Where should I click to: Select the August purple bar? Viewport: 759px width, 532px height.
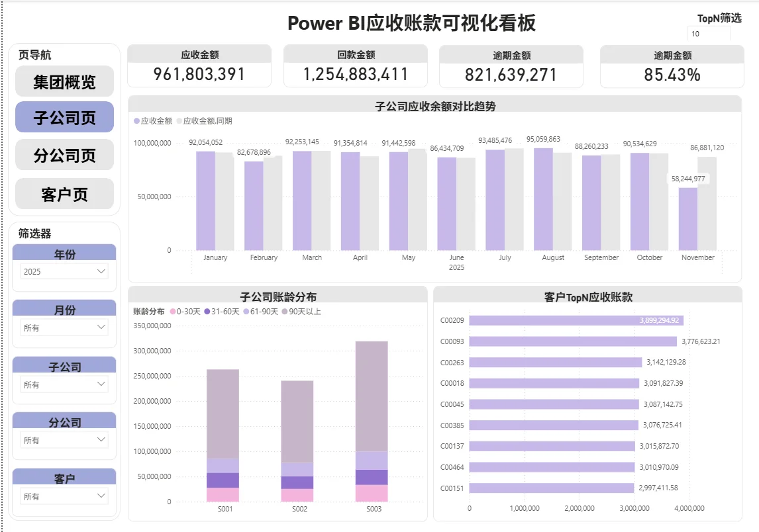543,199
